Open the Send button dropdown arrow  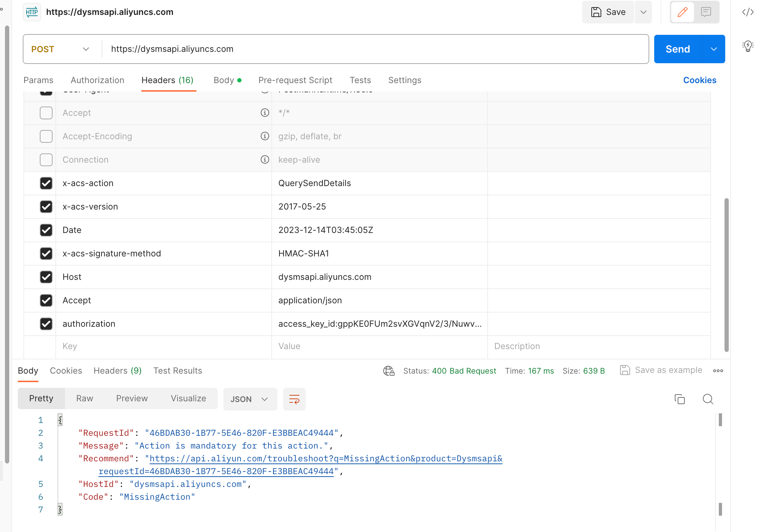(714, 49)
